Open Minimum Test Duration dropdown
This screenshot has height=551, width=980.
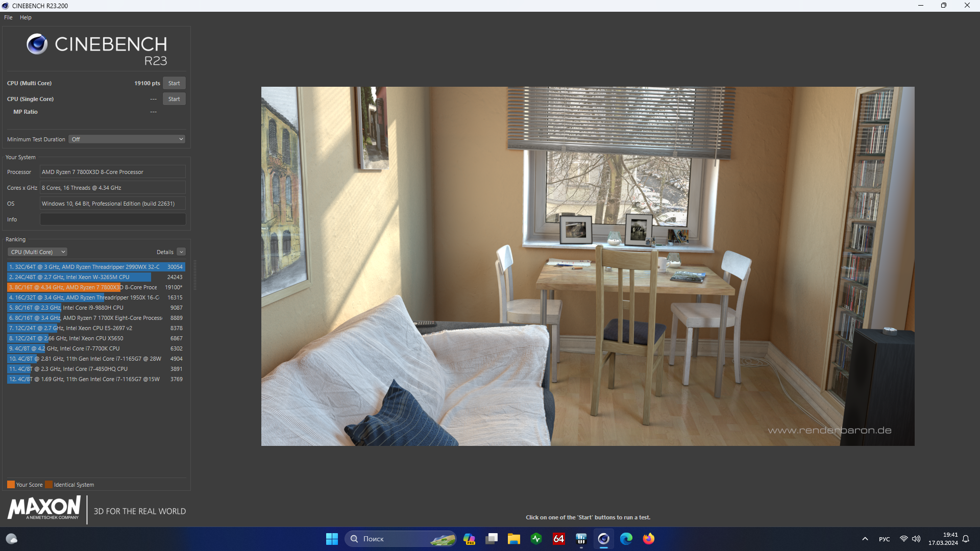point(127,139)
